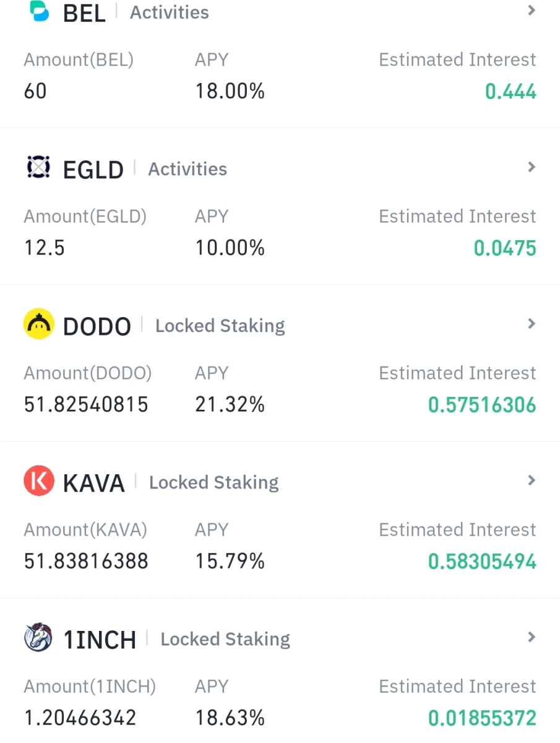This screenshot has height=743, width=560.
Task: Tap the yellow DODO coin icon
Action: point(39,324)
